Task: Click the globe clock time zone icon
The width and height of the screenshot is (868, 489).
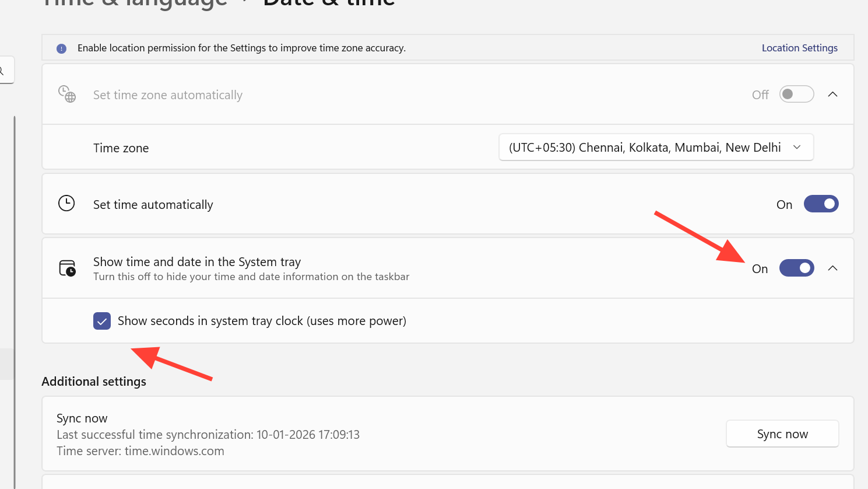Action: coord(67,94)
